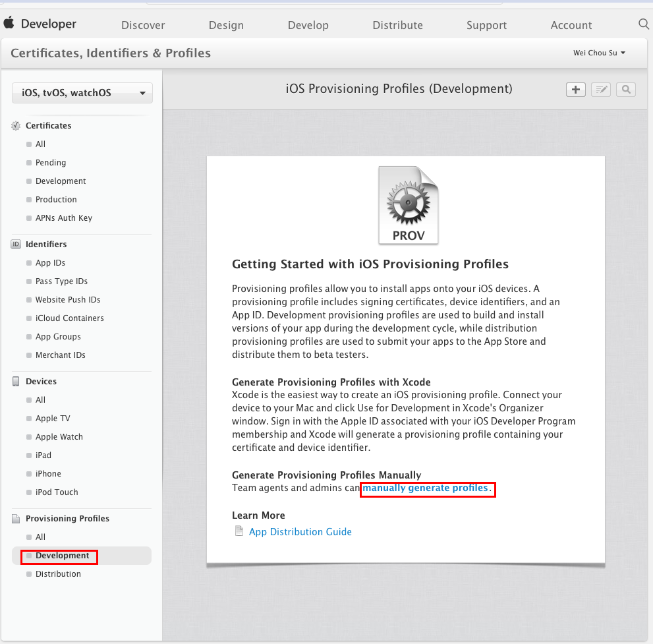The width and height of the screenshot is (653, 644).
Task: Open the Distribute menu
Action: (398, 26)
